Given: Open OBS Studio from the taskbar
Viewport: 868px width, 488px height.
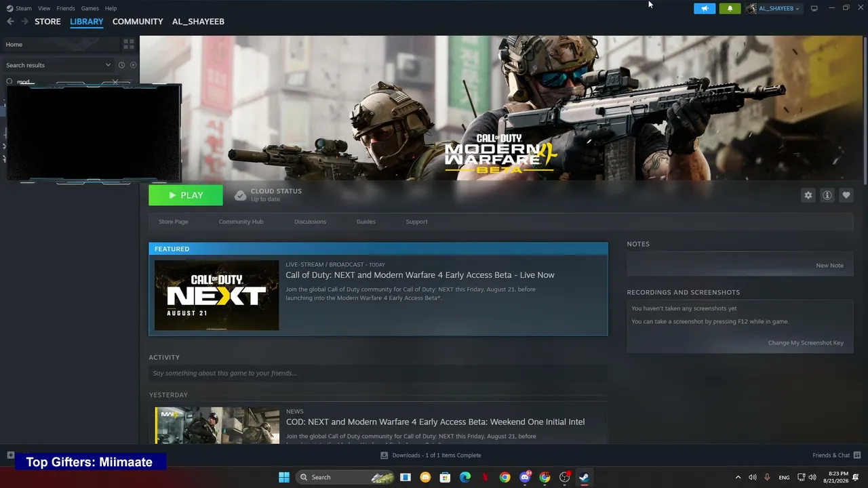Looking at the screenshot, I should pos(564,477).
